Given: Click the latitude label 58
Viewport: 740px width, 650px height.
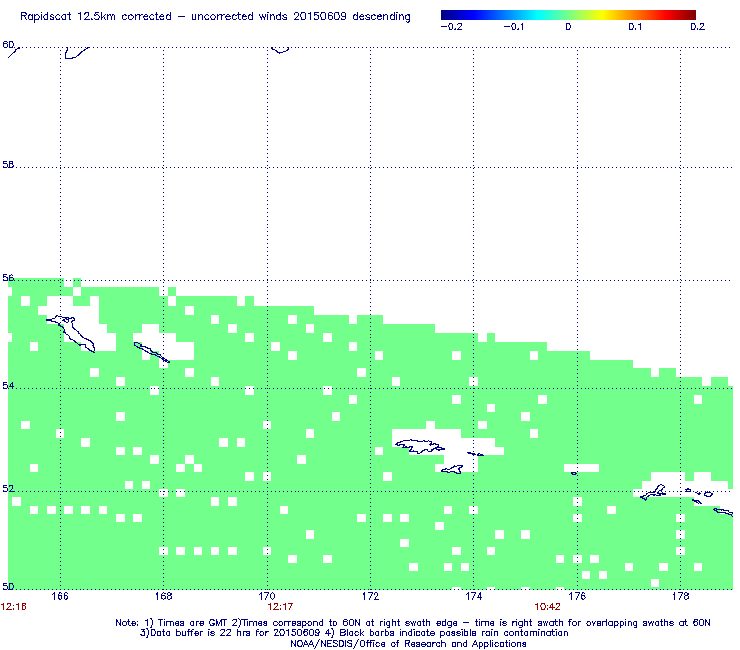Looking at the screenshot, I should pyautogui.click(x=8, y=165).
